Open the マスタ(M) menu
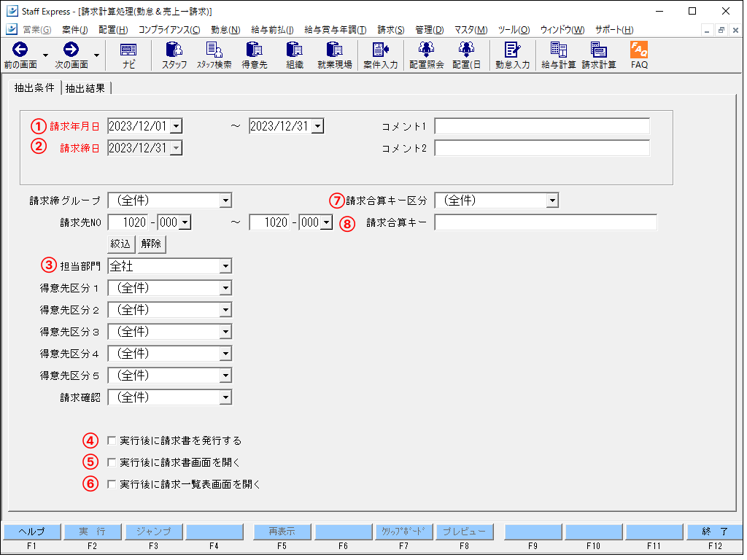The image size is (747, 560). [471, 29]
